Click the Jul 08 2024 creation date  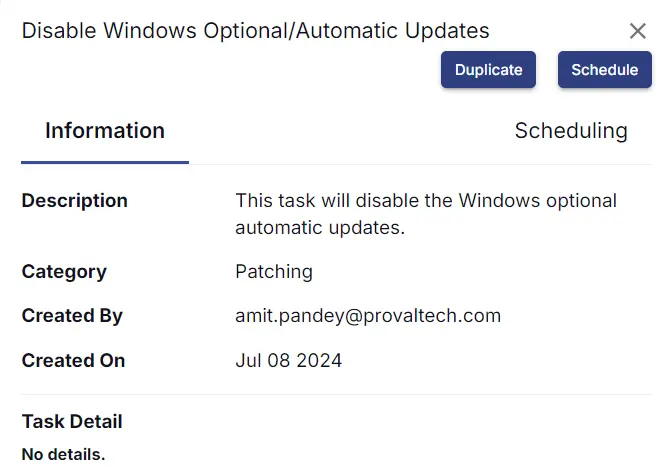point(288,361)
